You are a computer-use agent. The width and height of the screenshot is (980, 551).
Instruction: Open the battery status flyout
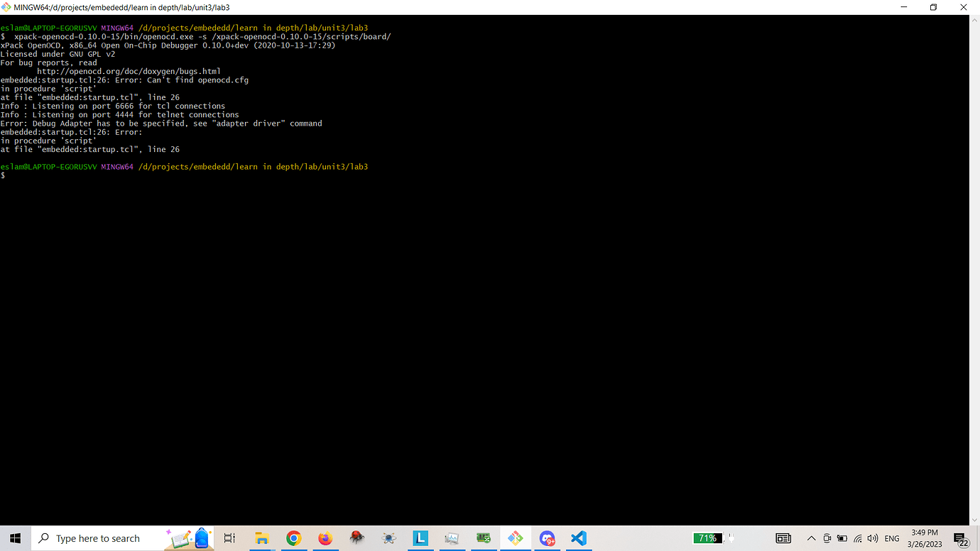(x=842, y=538)
